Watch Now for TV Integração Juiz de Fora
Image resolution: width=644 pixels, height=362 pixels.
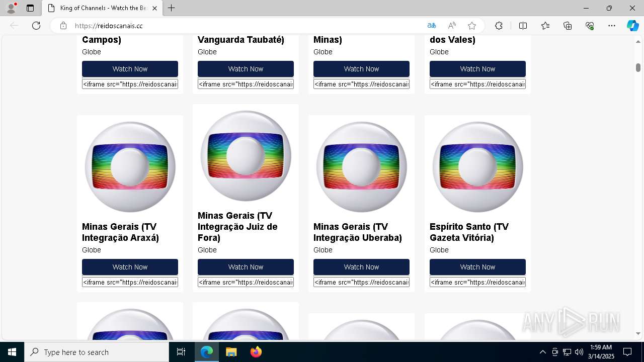[246, 267]
